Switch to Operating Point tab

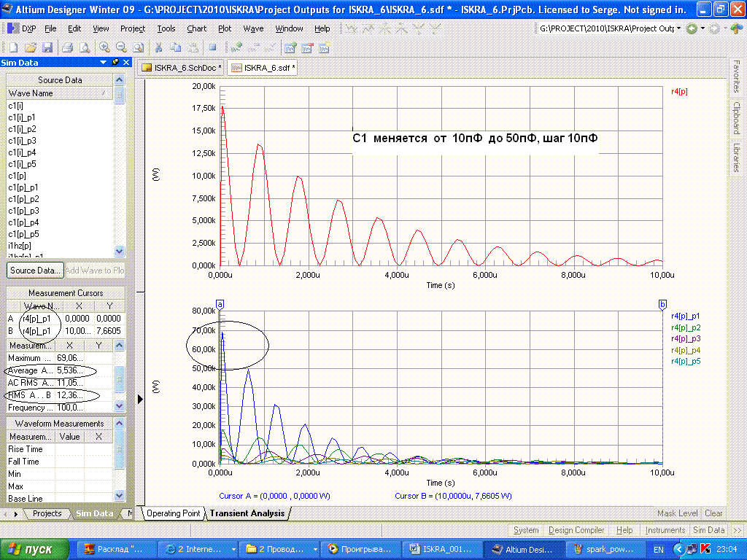tap(174, 513)
